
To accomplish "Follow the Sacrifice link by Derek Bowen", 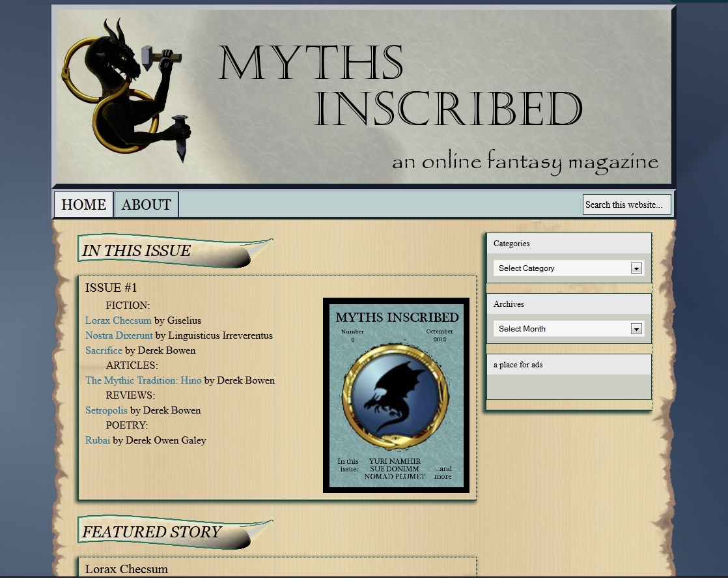I will point(104,350).
